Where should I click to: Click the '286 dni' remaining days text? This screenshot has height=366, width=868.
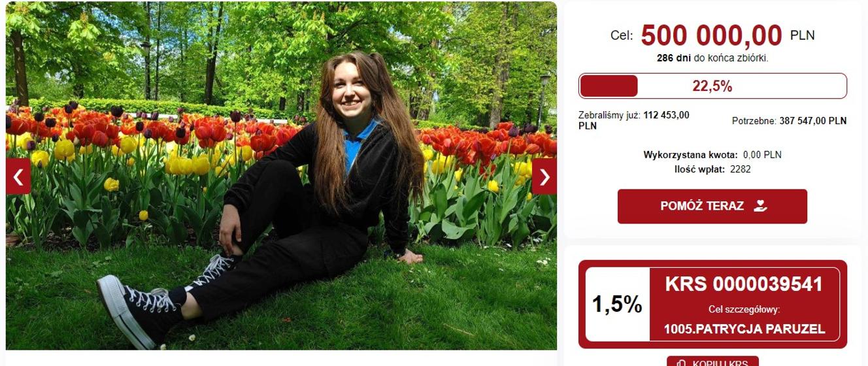pos(674,58)
